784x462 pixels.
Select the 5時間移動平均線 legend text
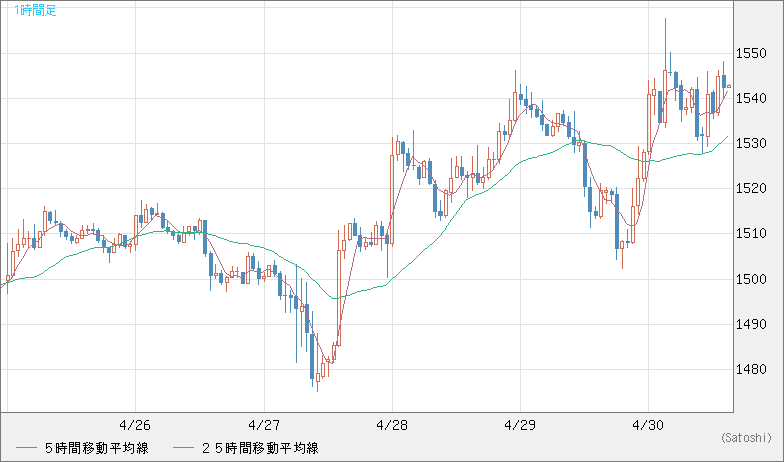coord(96,448)
